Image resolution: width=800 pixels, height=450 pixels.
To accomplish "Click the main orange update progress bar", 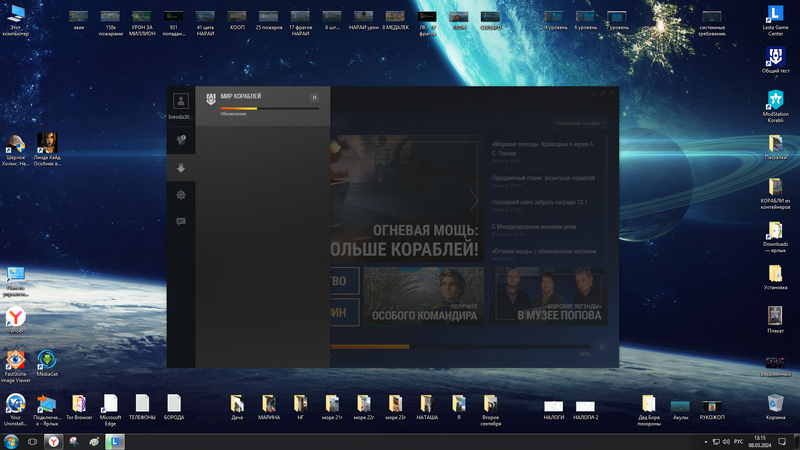I will (460, 347).
